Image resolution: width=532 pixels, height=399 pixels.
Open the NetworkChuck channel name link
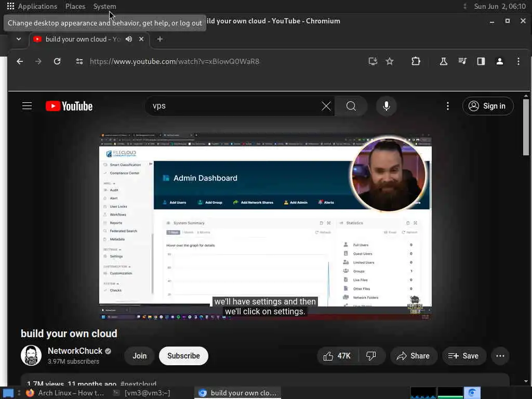tap(75, 351)
